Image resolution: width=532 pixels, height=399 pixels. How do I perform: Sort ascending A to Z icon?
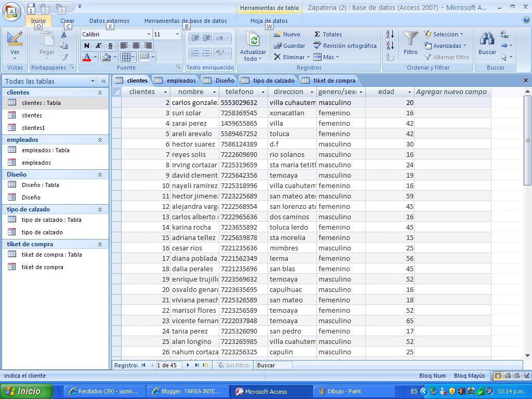pos(390,34)
